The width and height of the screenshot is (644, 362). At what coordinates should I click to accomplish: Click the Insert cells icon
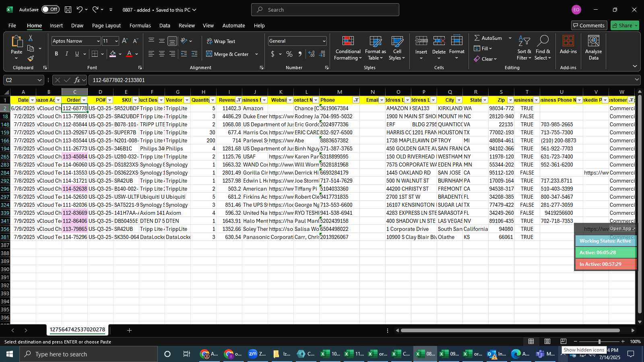coord(421,41)
